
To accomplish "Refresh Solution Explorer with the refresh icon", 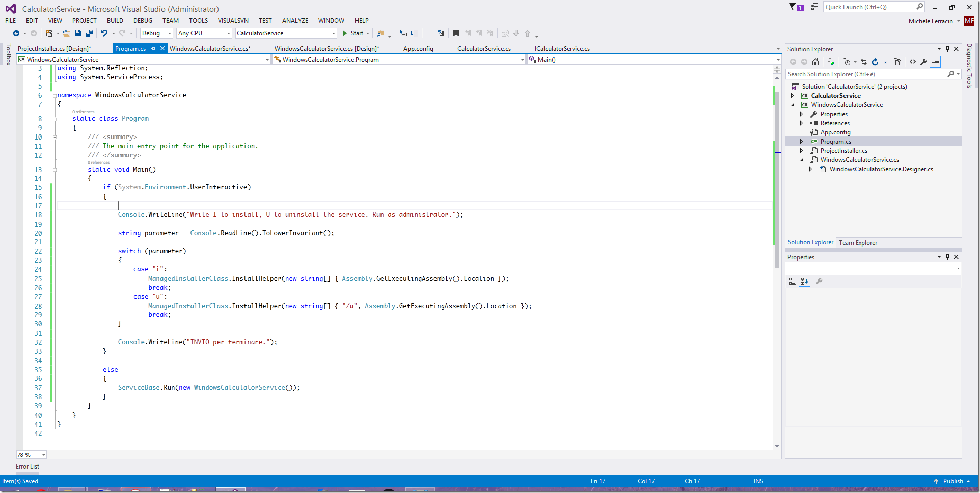I will (x=875, y=62).
